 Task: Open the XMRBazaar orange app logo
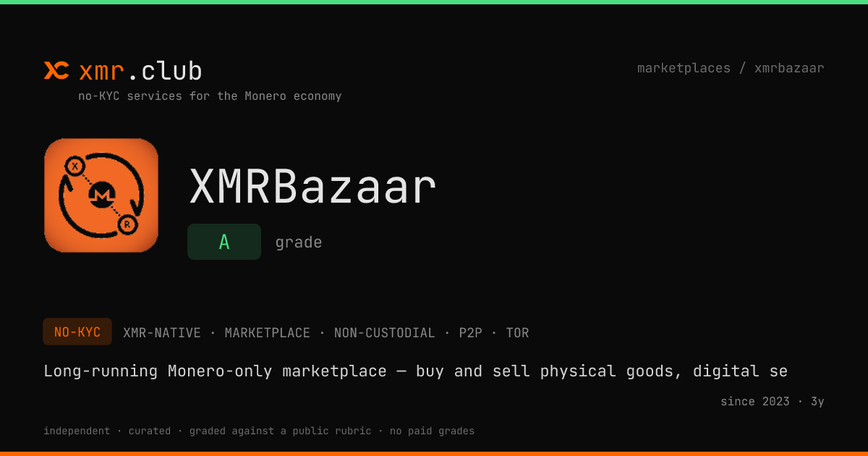[x=101, y=195]
